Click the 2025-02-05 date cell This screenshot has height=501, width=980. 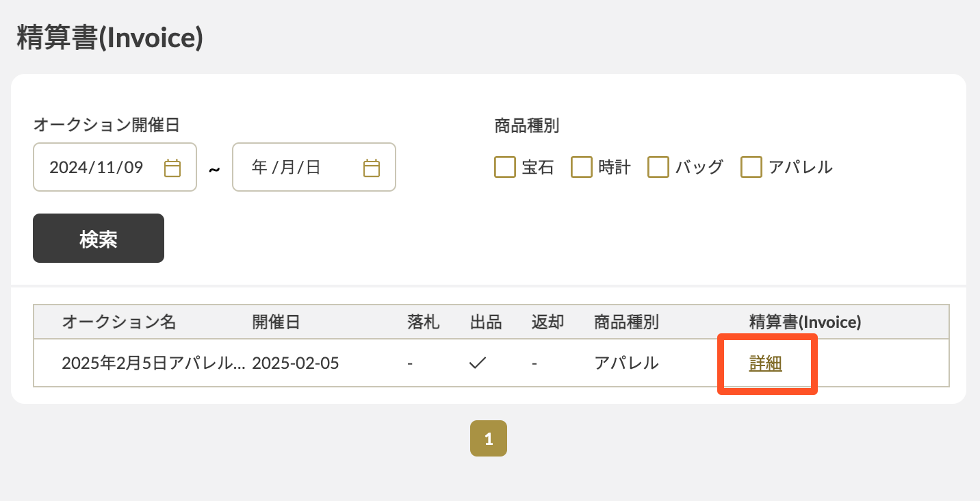point(296,363)
